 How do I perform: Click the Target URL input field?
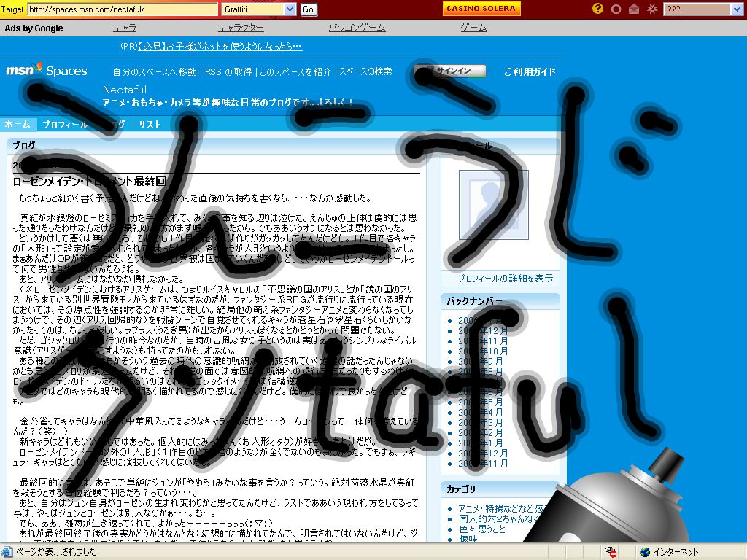[x=123, y=9]
